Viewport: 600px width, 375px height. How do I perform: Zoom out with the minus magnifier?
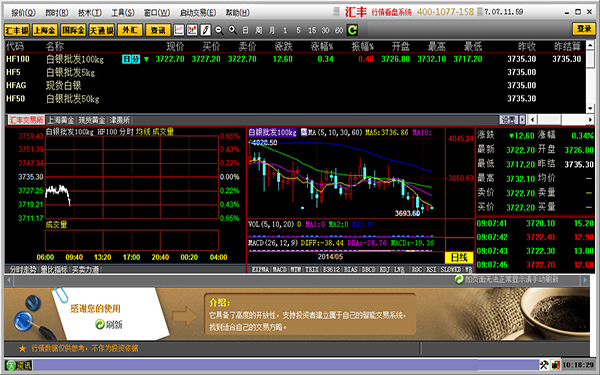click(219, 30)
